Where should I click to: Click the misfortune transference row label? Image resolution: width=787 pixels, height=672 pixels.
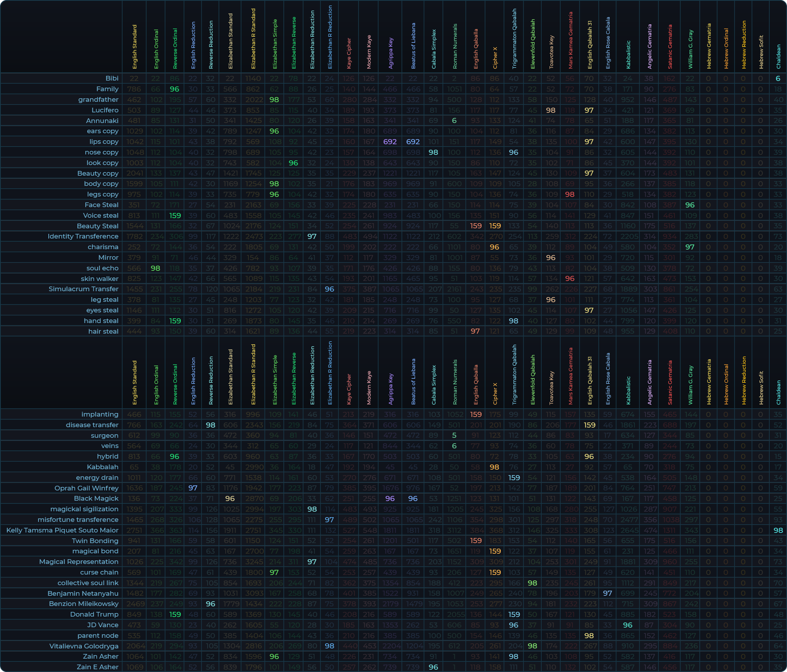click(x=78, y=520)
